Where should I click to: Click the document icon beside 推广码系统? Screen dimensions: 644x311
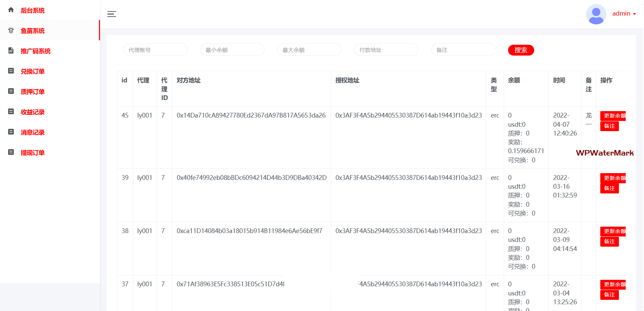11,51
